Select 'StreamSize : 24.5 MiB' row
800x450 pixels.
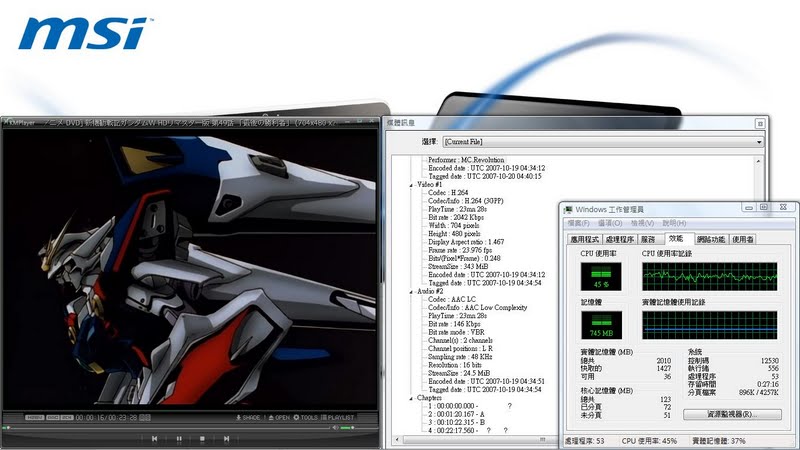[459, 373]
